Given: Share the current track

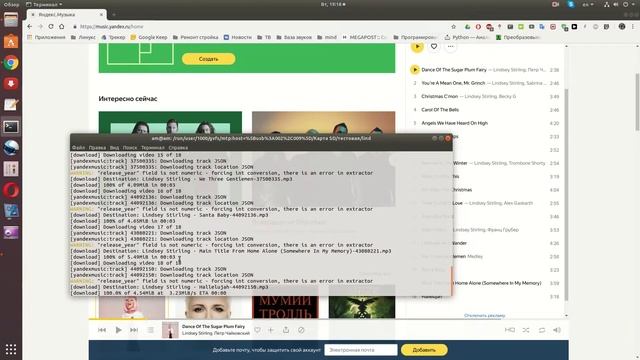Looking at the screenshot, I should pos(286,330).
